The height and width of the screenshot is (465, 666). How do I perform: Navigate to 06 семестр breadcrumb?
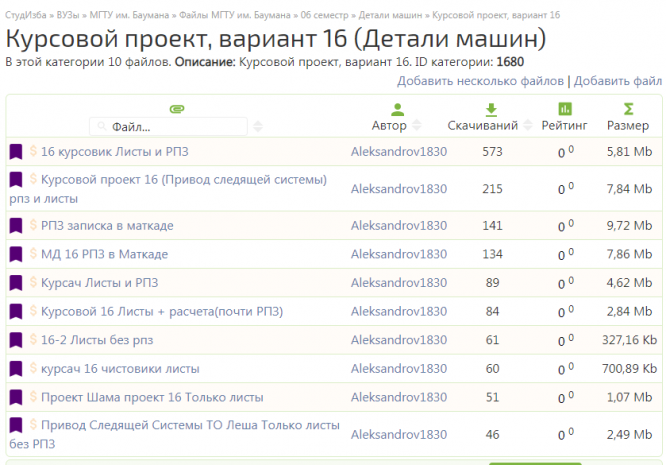pos(325,15)
